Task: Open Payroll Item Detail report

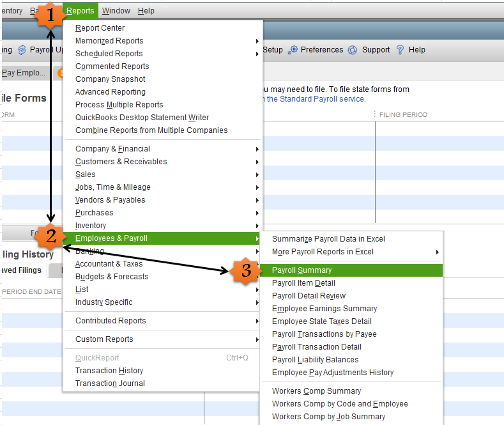Action: coord(303,283)
